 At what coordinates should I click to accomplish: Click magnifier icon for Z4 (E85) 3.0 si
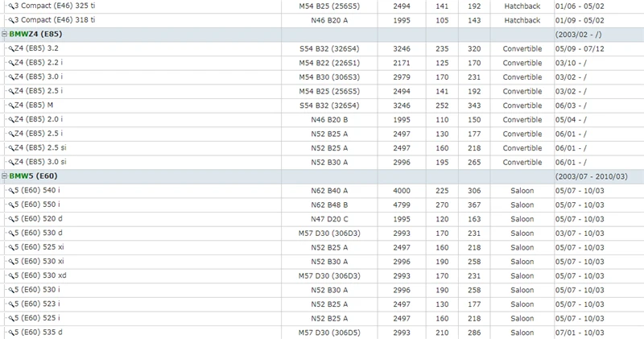click(11, 163)
